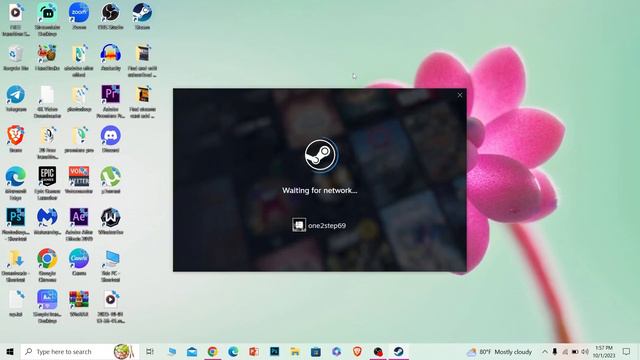Open the Recycle Bin

pyautogui.click(x=16, y=57)
